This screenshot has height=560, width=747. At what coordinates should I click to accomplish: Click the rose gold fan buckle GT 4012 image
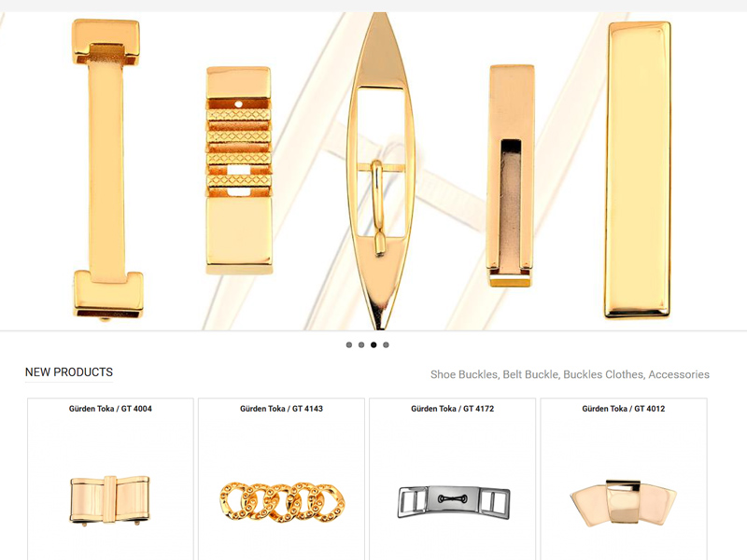pos(624,503)
